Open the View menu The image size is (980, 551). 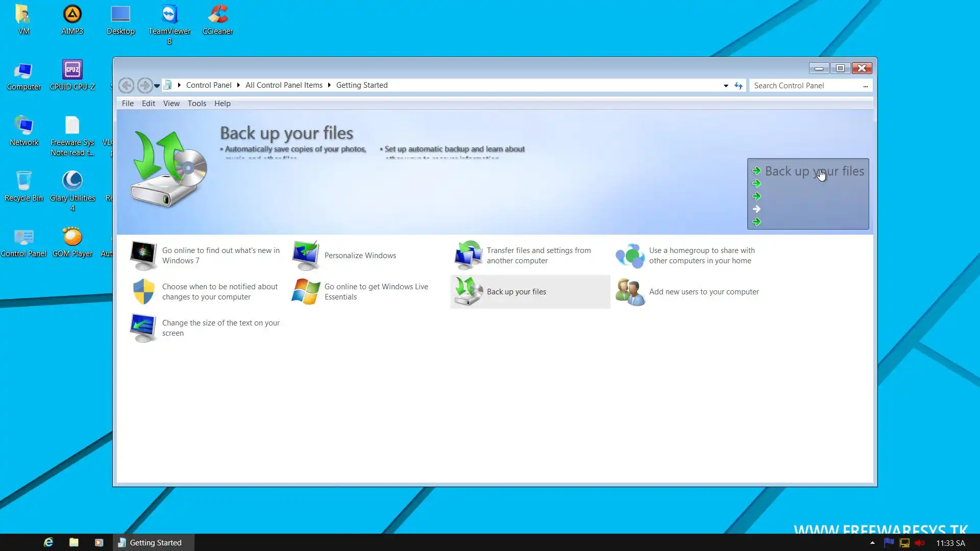pos(171,104)
